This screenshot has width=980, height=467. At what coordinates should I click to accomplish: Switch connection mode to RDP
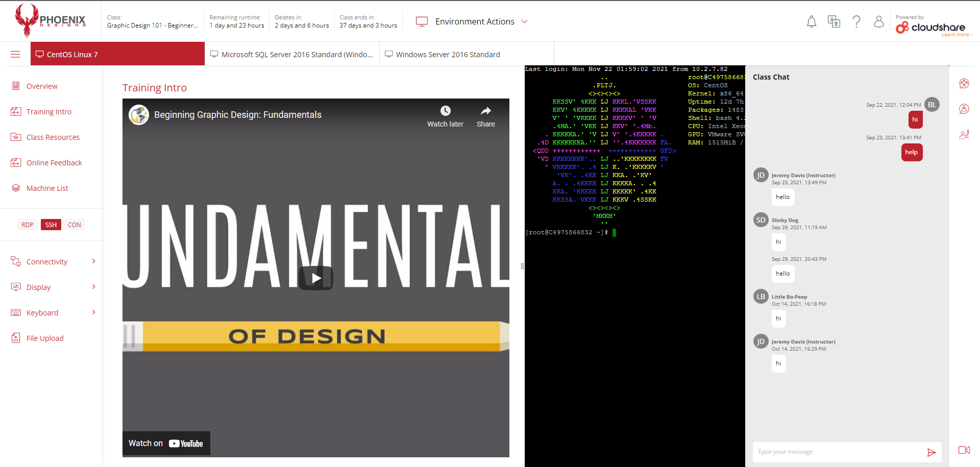(28, 225)
